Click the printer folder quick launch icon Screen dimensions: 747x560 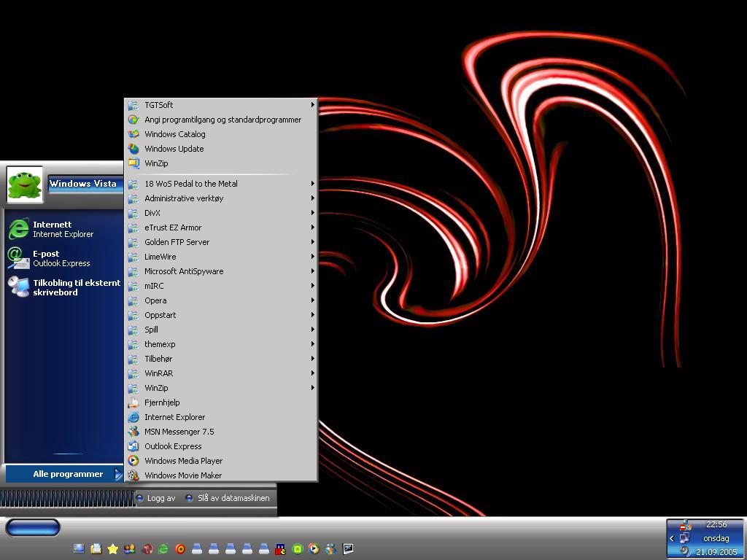point(96,549)
